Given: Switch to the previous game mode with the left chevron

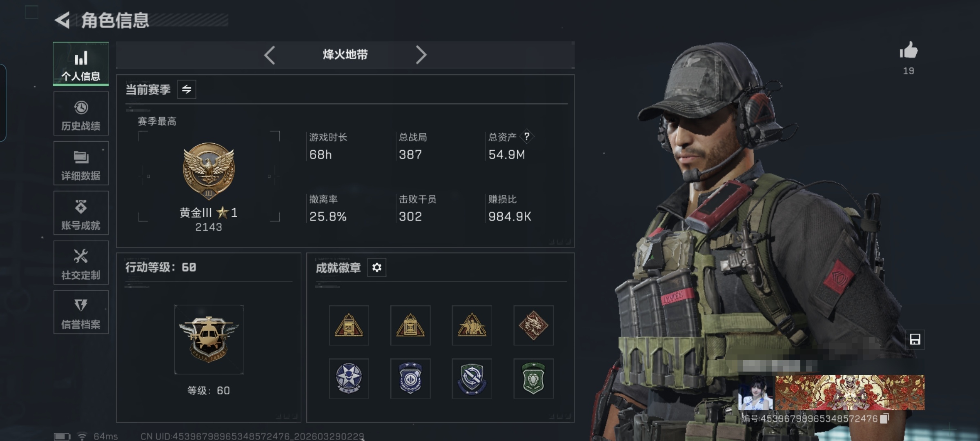Looking at the screenshot, I should pyautogui.click(x=269, y=55).
